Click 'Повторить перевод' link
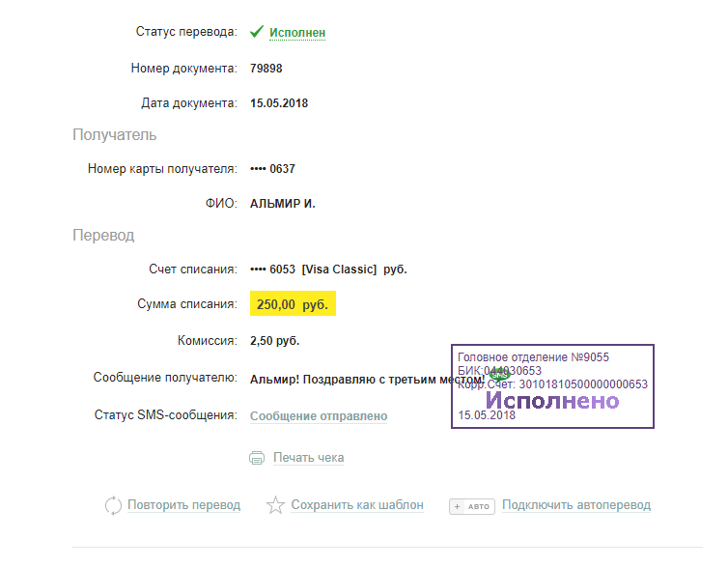This screenshot has width=728, height=568. tap(183, 505)
